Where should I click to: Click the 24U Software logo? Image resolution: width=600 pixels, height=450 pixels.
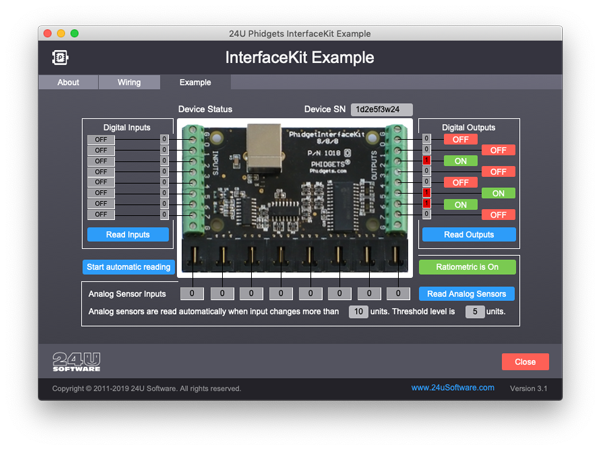pos(77,362)
